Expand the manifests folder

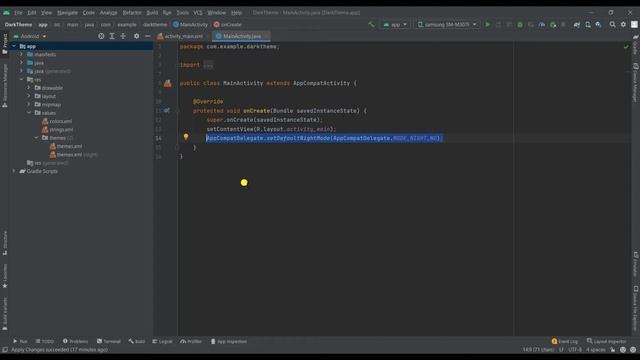[22, 54]
